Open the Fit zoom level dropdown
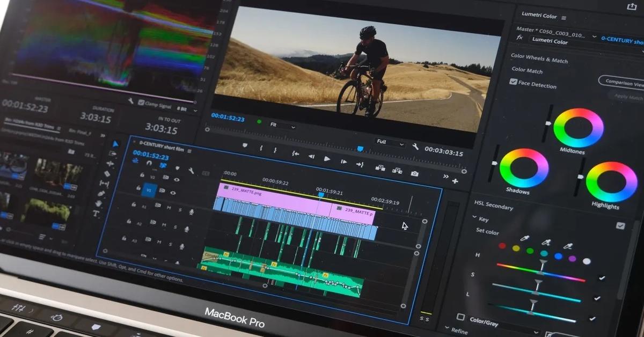 282,126
